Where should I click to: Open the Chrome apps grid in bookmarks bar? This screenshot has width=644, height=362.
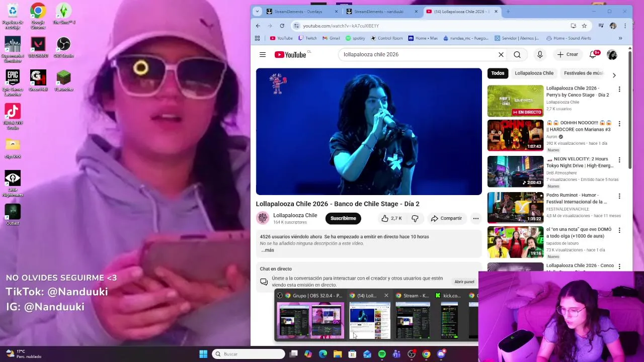(x=257, y=38)
